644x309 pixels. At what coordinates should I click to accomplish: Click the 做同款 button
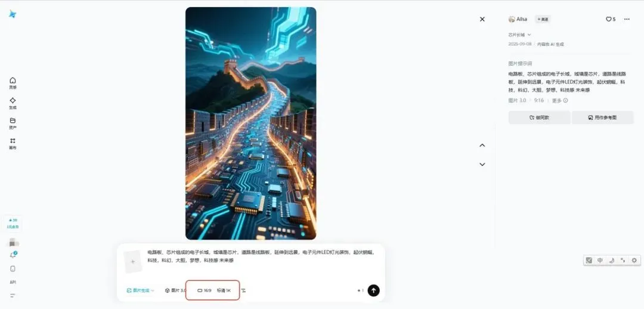coord(539,118)
